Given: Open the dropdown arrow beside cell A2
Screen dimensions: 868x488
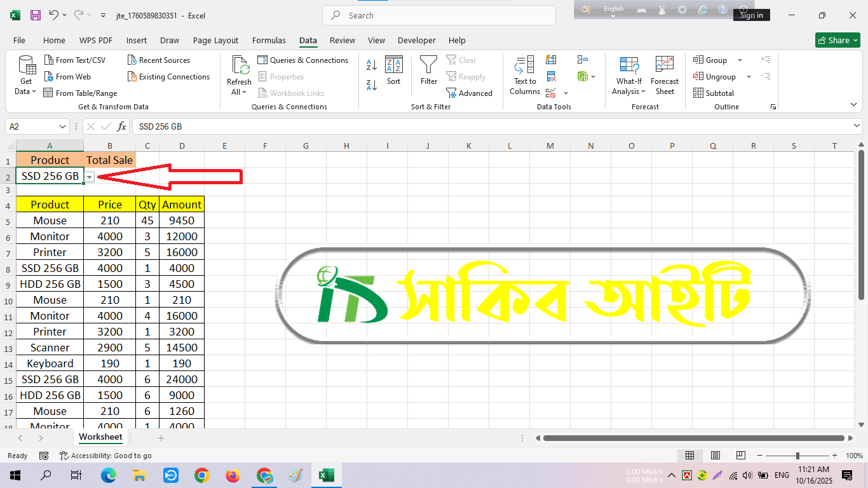Looking at the screenshot, I should pos(90,177).
